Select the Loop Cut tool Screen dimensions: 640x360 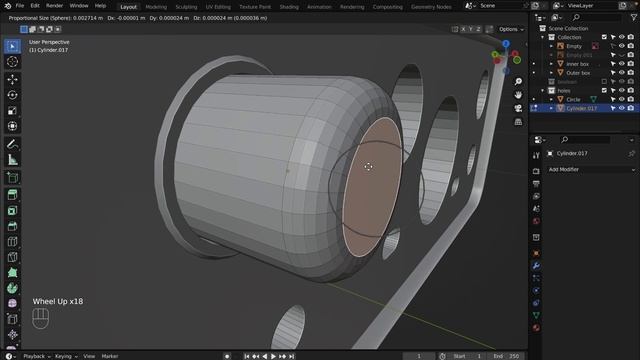click(x=12, y=242)
